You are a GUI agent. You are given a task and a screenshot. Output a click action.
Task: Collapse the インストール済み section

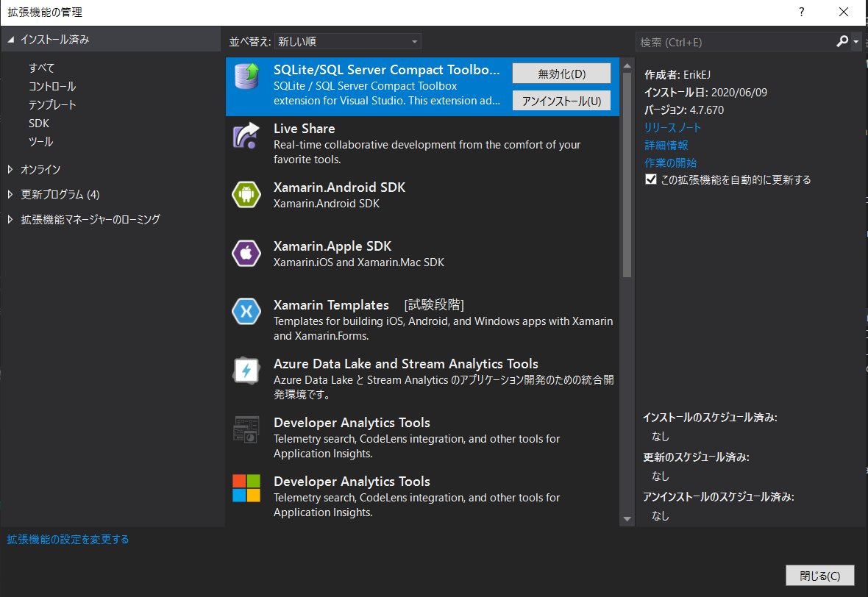10,39
